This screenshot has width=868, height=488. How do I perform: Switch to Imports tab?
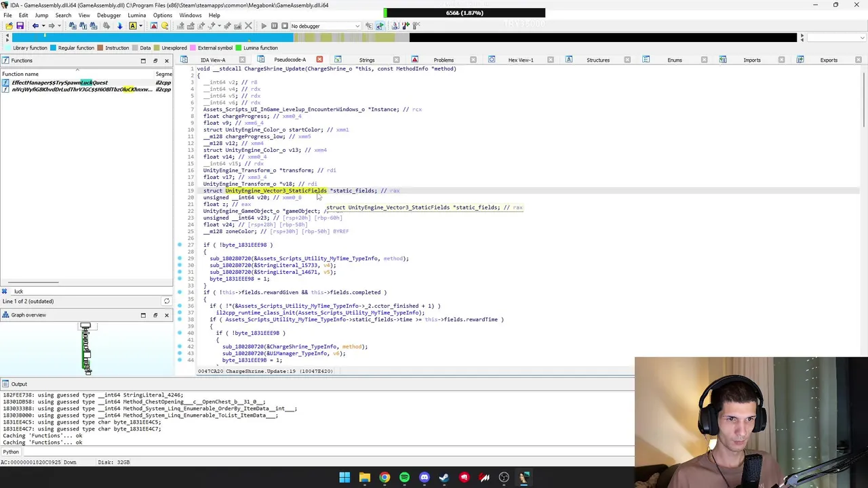pos(752,60)
